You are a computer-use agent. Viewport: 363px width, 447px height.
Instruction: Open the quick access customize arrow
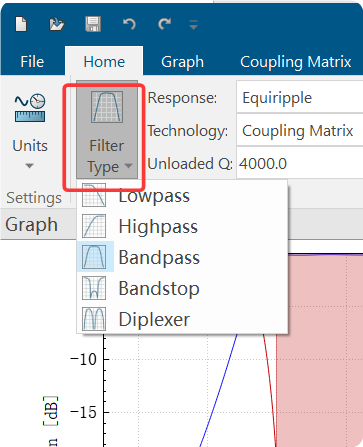(x=193, y=25)
